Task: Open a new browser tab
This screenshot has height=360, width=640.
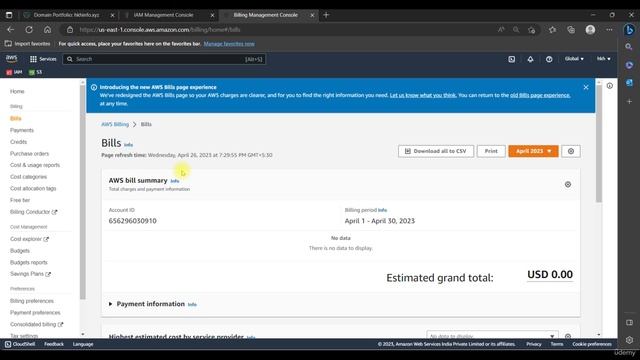Action: coord(326,15)
